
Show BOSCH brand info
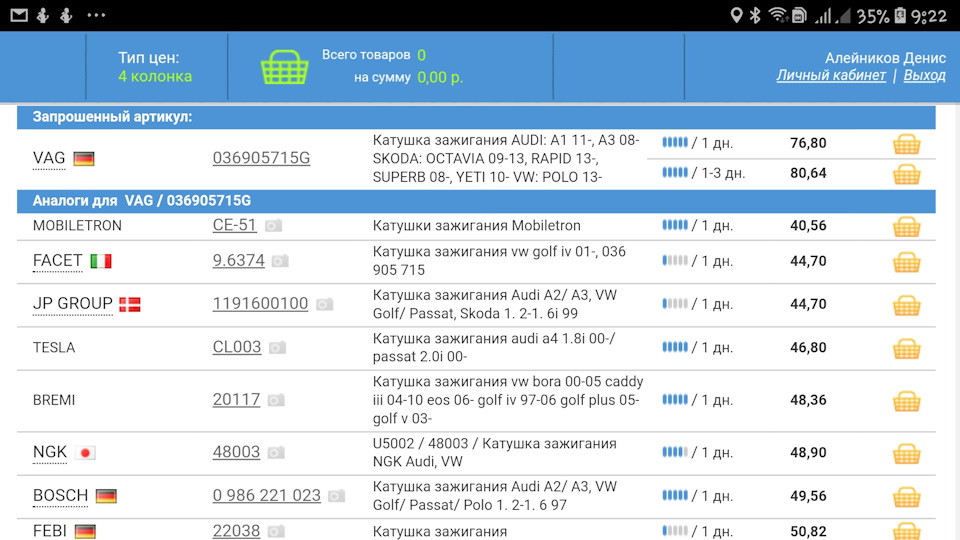coord(61,496)
